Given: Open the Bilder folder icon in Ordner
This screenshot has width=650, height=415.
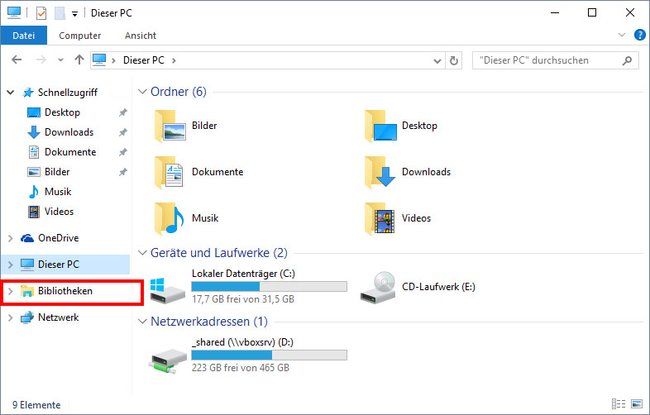Looking at the screenshot, I should click(170, 126).
